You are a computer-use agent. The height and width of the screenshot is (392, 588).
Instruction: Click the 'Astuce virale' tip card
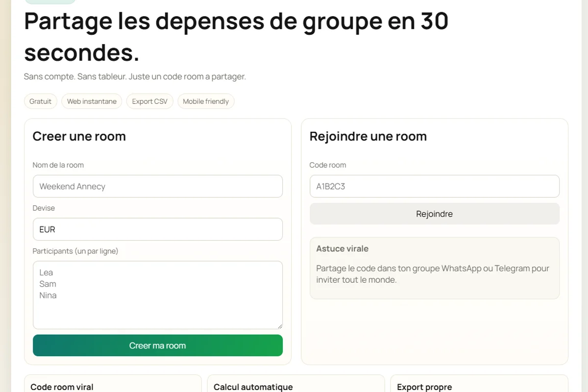click(434, 268)
